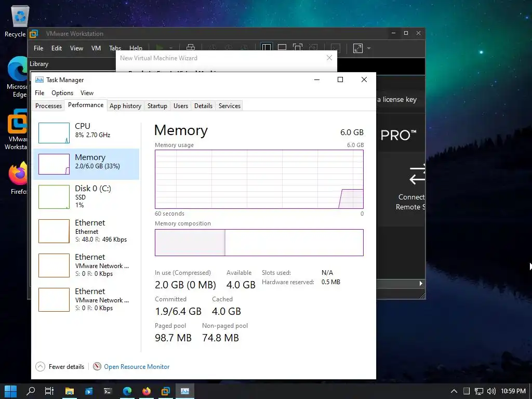Switch to the Services tab
Image resolution: width=532 pixels, height=399 pixels.
click(x=229, y=106)
